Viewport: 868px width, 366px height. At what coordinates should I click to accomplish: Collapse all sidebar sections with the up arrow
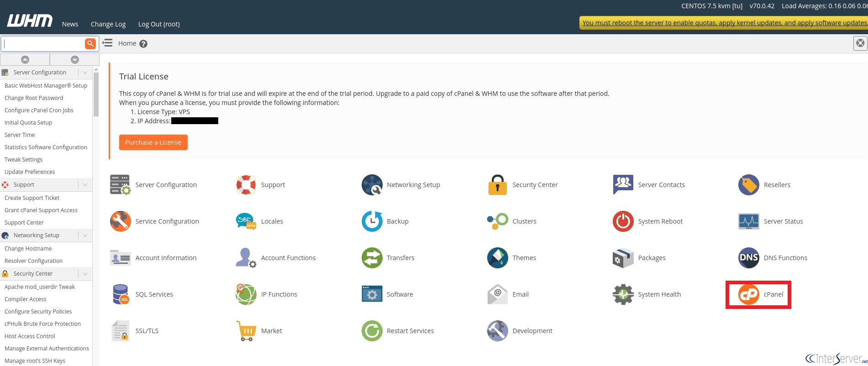tap(25, 59)
